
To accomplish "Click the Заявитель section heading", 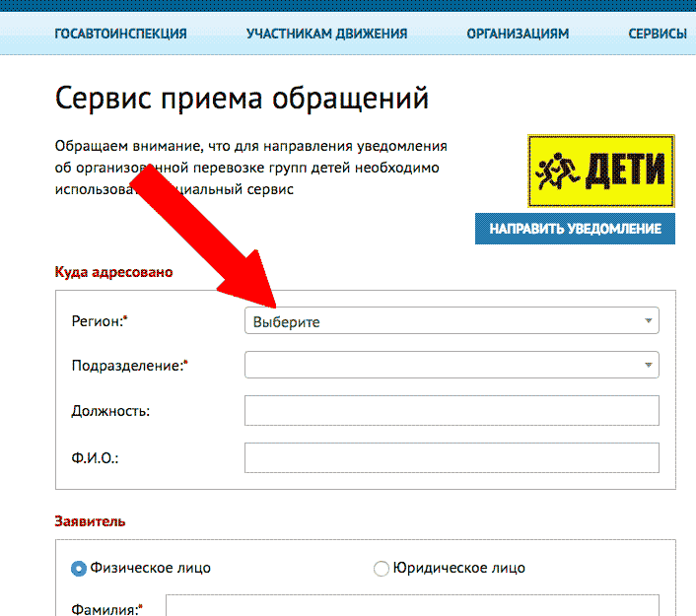I will click(90, 521).
